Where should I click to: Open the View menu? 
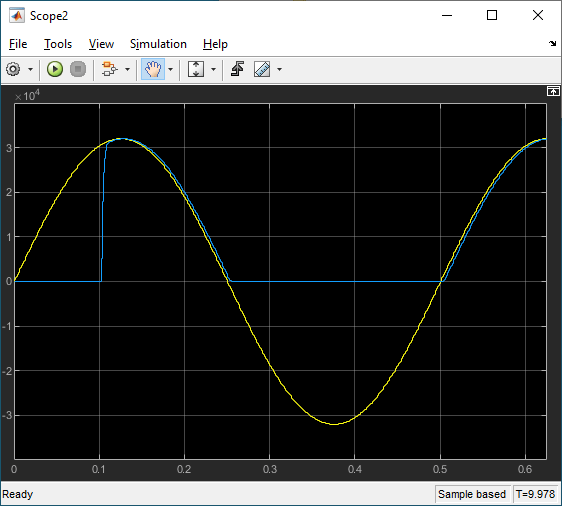click(101, 44)
